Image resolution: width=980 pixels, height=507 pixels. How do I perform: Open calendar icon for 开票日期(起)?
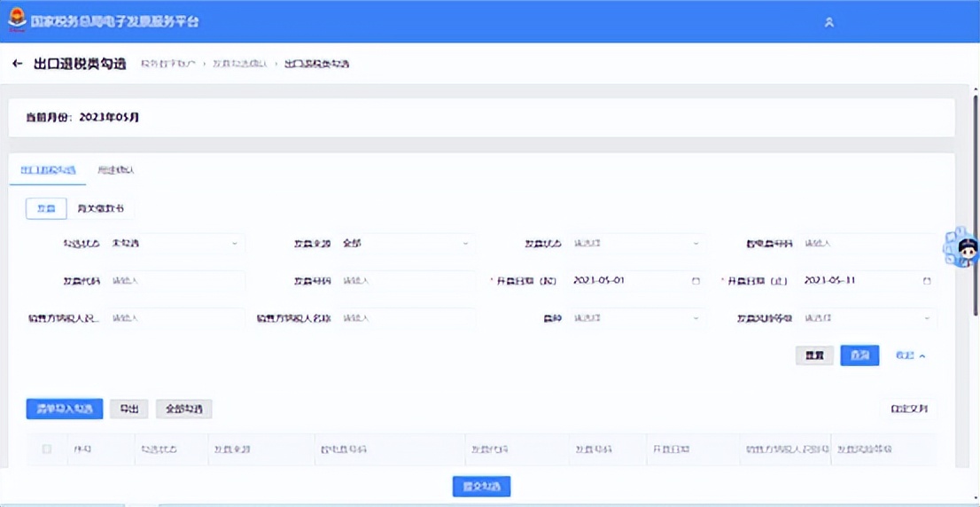[696, 281]
